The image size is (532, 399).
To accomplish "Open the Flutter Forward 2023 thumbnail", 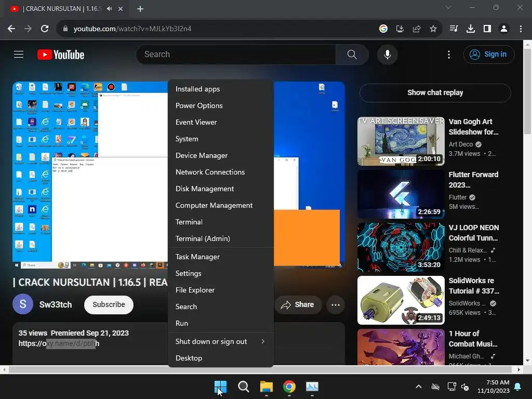I will pos(401,194).
